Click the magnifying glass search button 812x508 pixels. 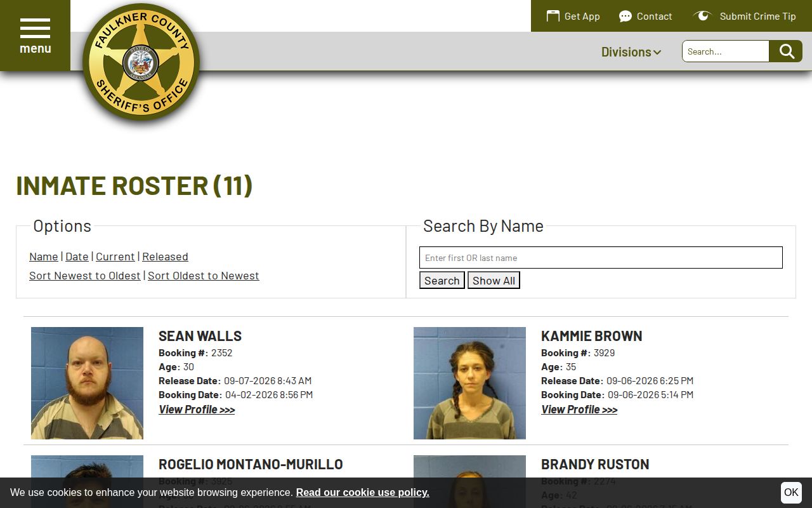[x=786, y=51]
